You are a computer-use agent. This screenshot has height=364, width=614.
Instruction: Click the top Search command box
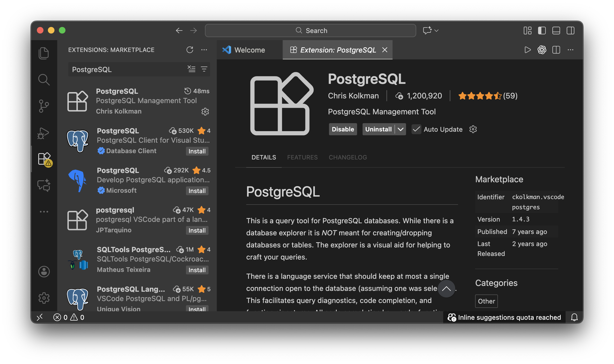tap(310, 31)
